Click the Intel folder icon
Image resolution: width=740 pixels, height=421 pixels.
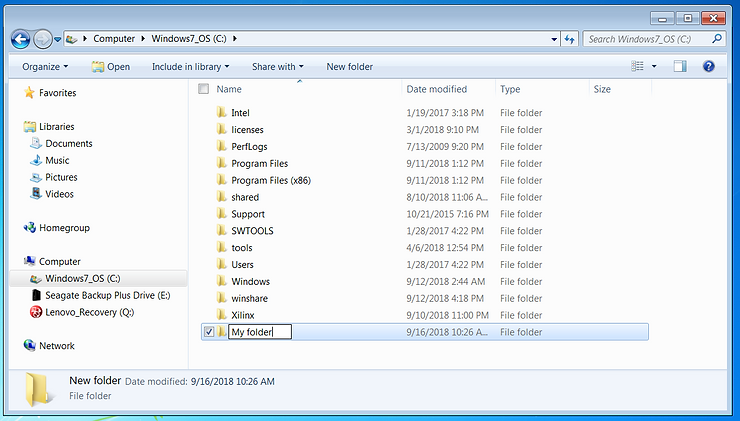(221, 112)
